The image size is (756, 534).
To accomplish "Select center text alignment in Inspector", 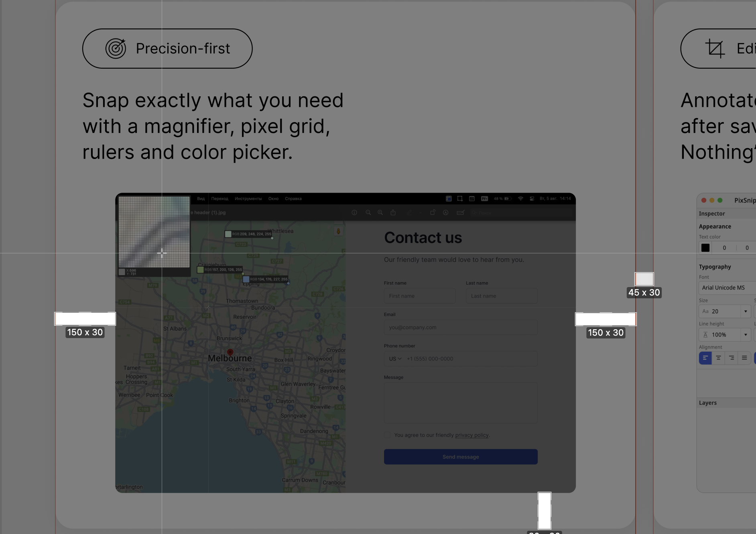I will [x=718, y=358].
